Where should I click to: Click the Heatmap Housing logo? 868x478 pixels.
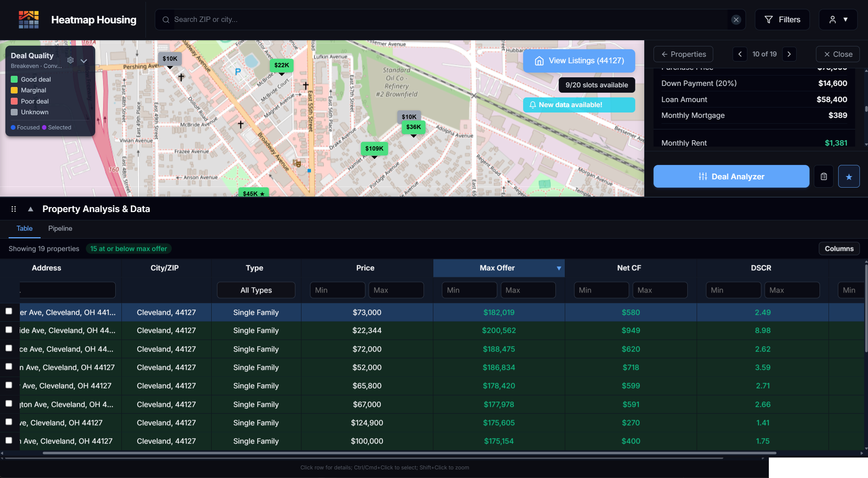point(28,19)
